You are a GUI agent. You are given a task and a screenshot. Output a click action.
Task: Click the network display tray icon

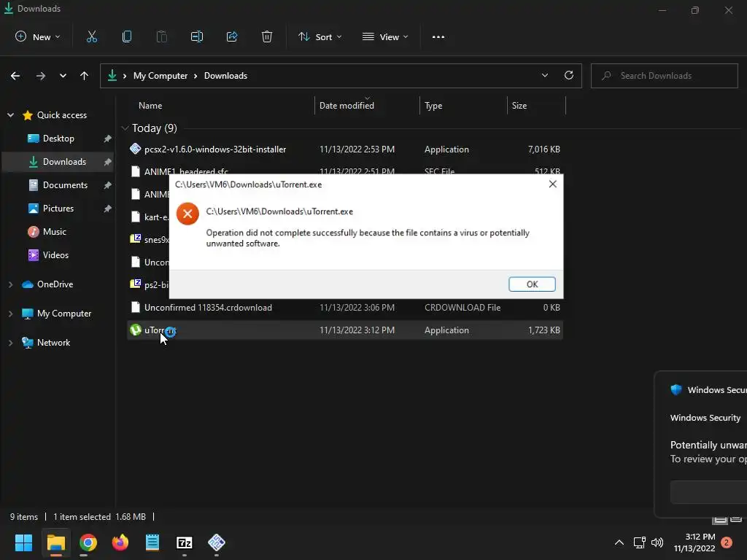point(639,542)
